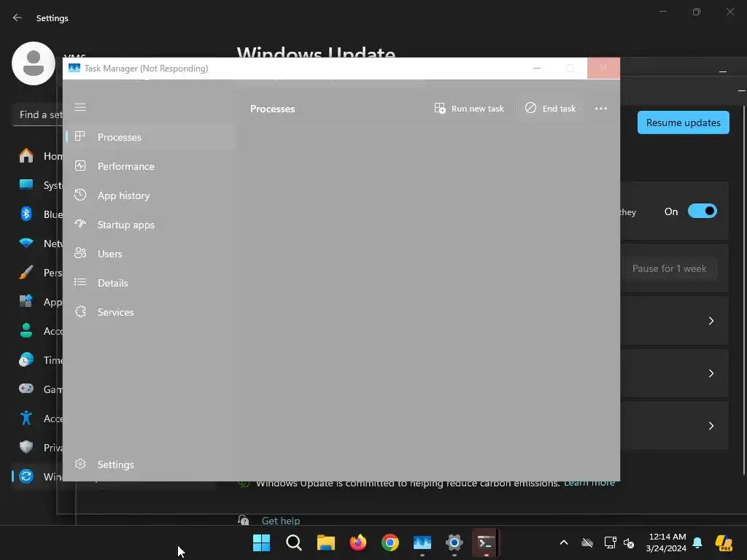
Task: Launch File Explorer from taskbar
Action: [x=326, y=542]
